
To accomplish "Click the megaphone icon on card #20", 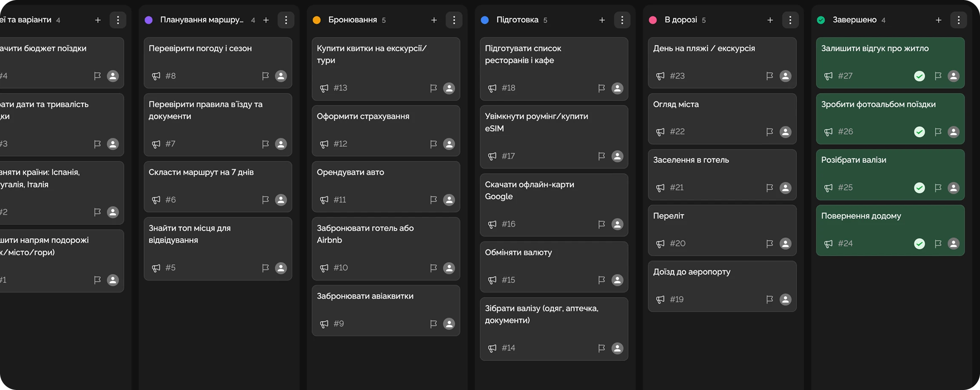I will tap(660, 244).
